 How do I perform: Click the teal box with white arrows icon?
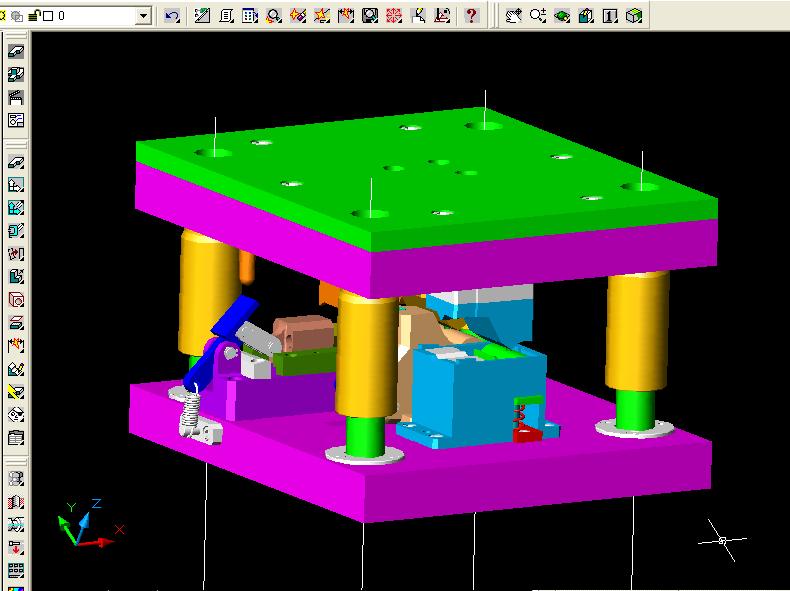tap(16, 185)
